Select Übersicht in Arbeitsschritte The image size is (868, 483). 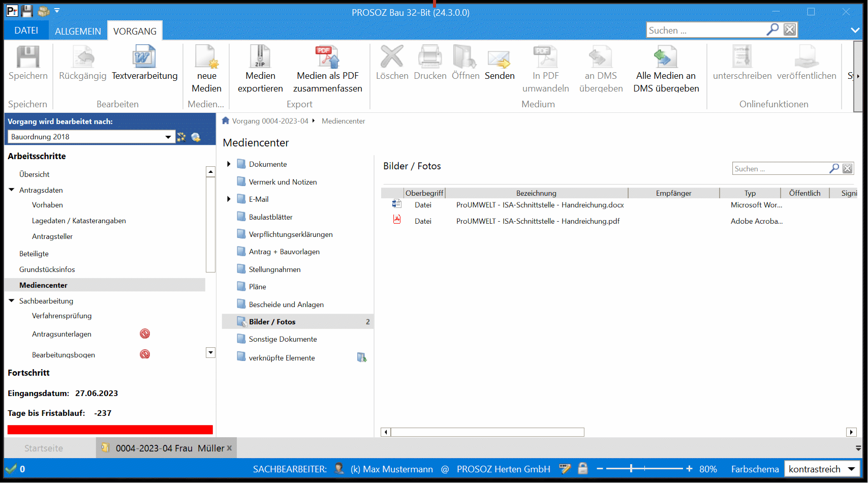[35, 174]
